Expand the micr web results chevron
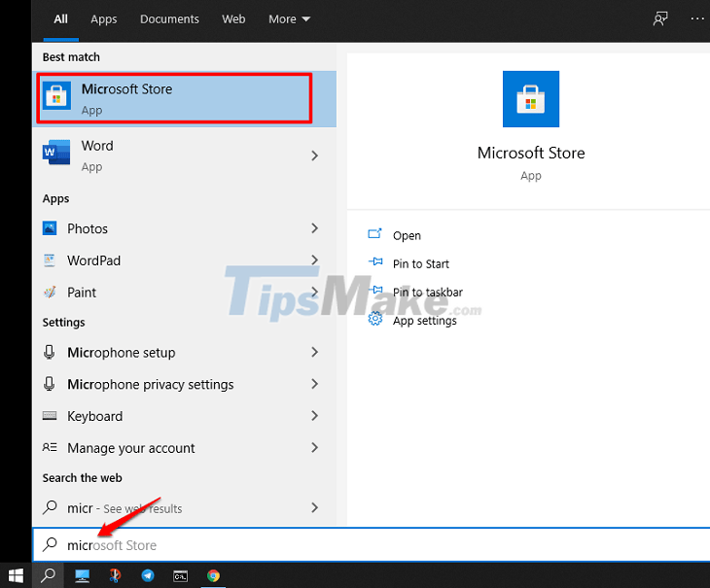Image resolution: width=710 pixels, height=588 pixels. click(315, 507)
